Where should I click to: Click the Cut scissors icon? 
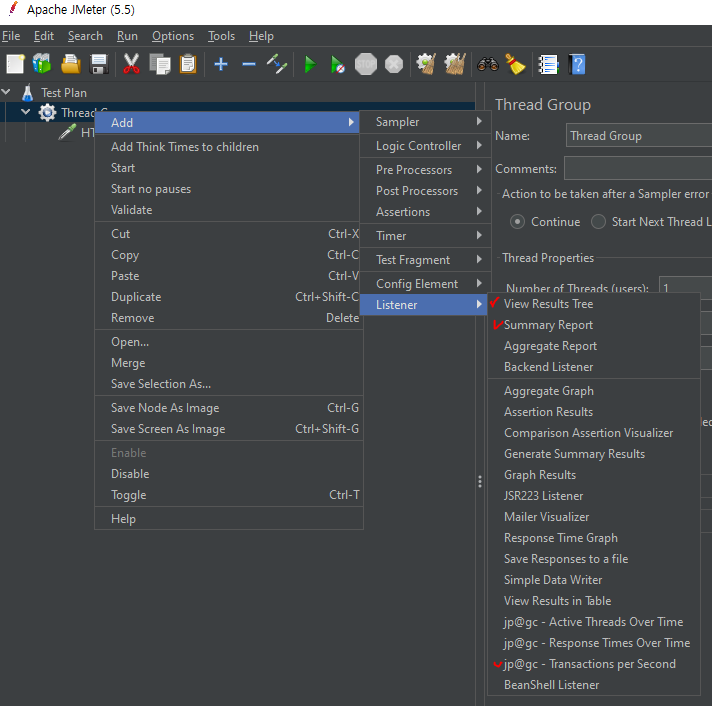[131, 64]
